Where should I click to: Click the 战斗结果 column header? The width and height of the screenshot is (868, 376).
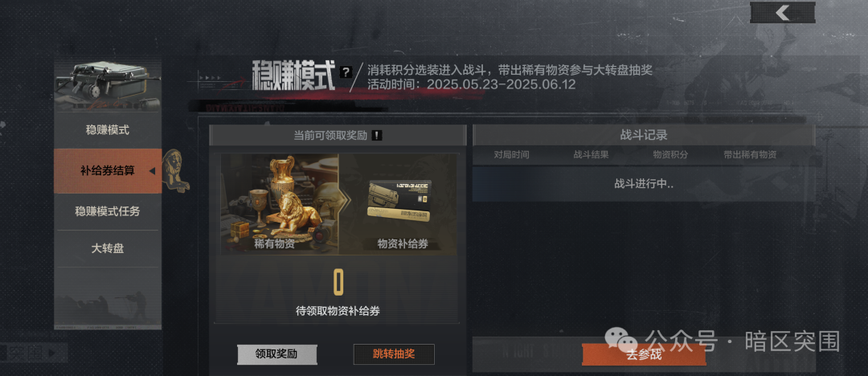(592, 155)
